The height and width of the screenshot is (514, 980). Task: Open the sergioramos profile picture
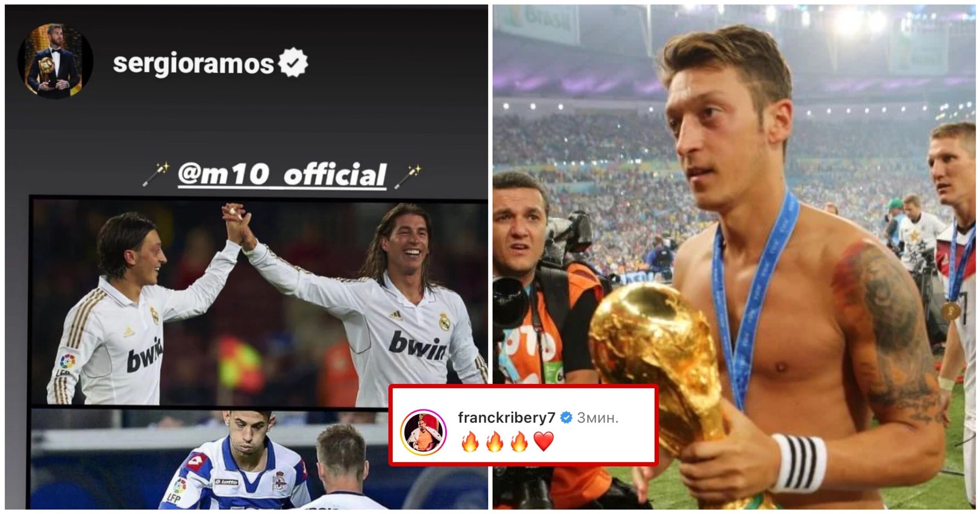click(56, 61)
